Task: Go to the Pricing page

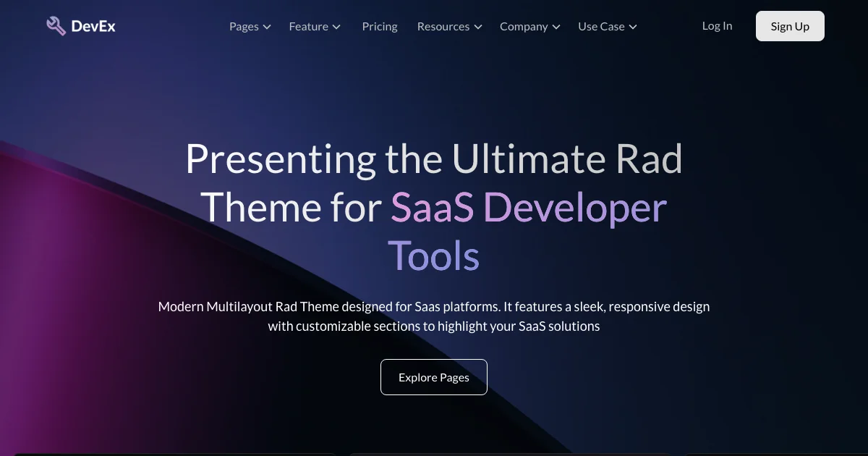Action: pos(380,26)
